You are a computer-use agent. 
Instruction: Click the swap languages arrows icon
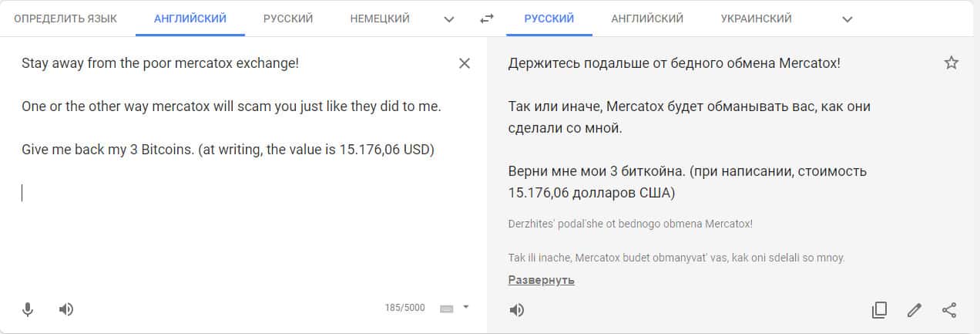point(486,19)
